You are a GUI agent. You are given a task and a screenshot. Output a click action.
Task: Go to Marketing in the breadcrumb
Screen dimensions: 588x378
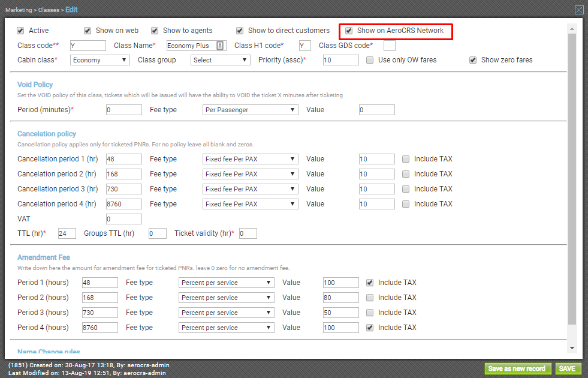coord(19,10)
